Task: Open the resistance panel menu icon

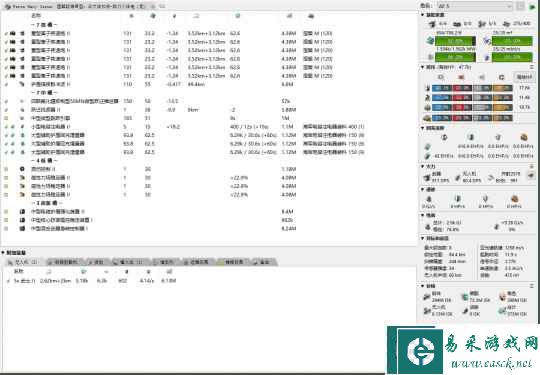Action: tap(532, 67)
